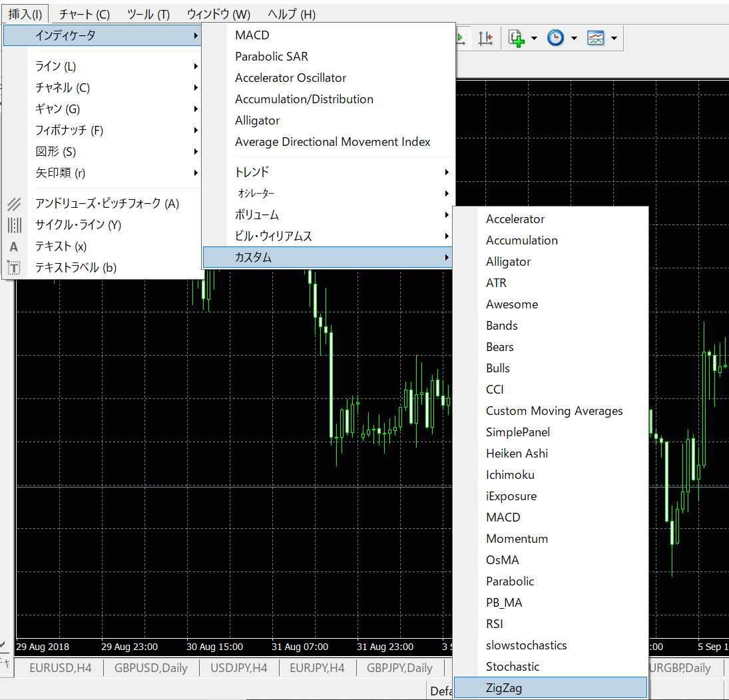Select ZigZag from the custom indicators list
The width and height of the screenshot is (729, 700).
coord(504,688)
